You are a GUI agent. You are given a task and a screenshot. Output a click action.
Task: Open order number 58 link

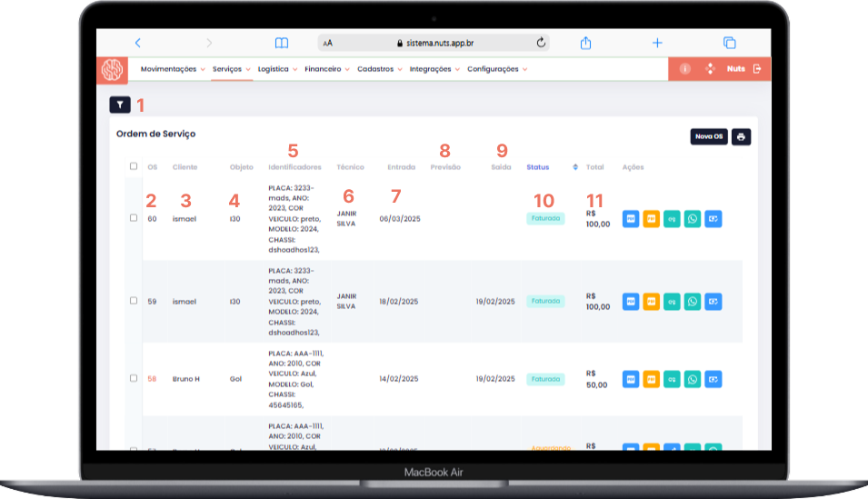[152, 378]
